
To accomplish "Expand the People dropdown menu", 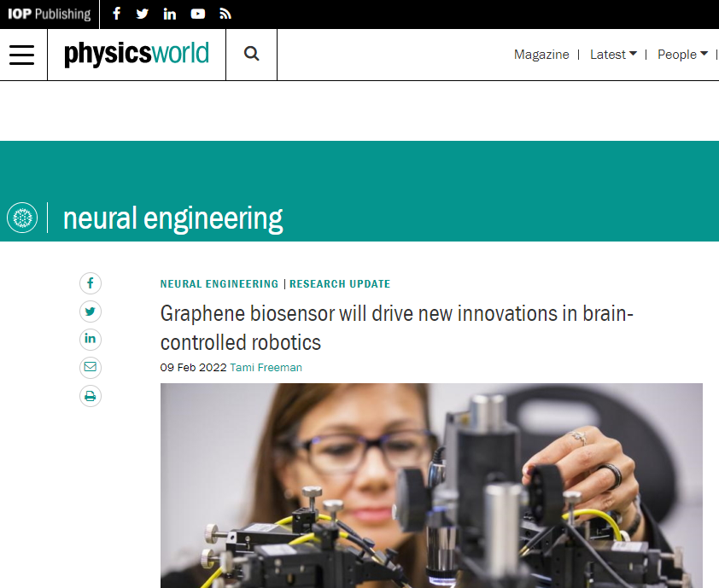I will point(682,55).
